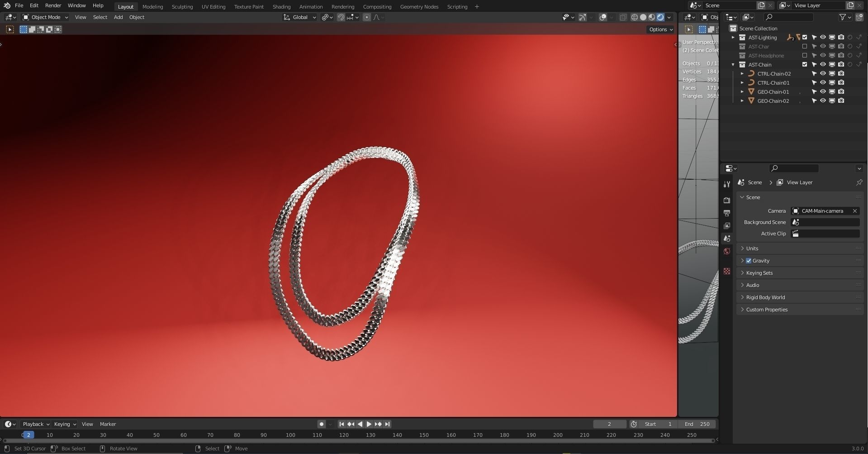Image resolution: width=868 pixels, height=454 pixels.
Task: Open the Output properties tab icon
Action: 727,213
